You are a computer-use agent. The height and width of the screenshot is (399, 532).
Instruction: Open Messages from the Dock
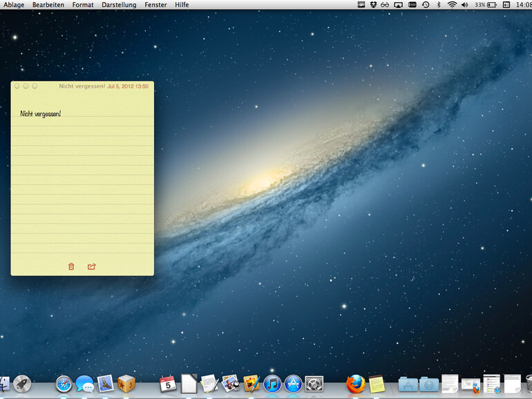pyautogui.click(x=84, y=384)
